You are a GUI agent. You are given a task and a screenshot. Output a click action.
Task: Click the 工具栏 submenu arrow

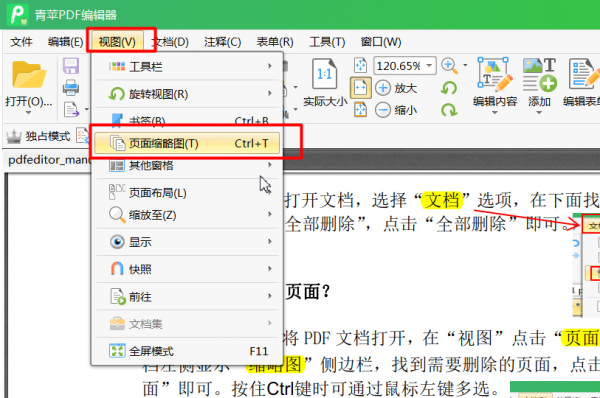[x=270, y=66]
